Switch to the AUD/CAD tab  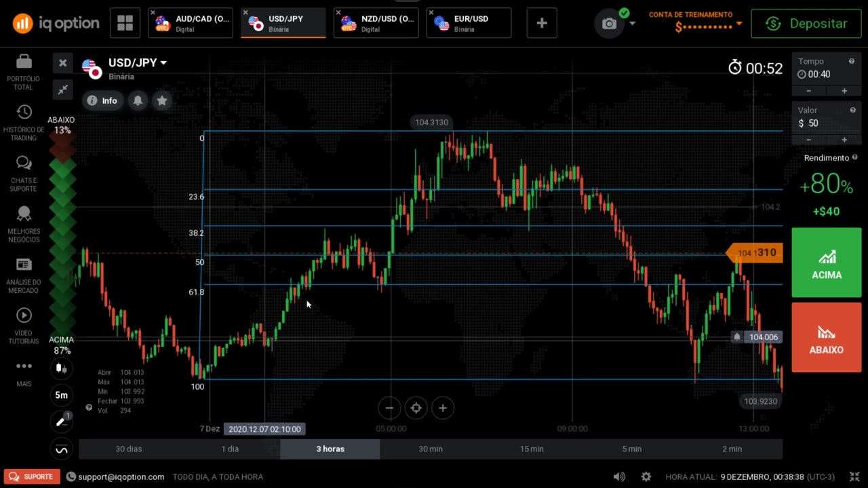coord(191,23)
